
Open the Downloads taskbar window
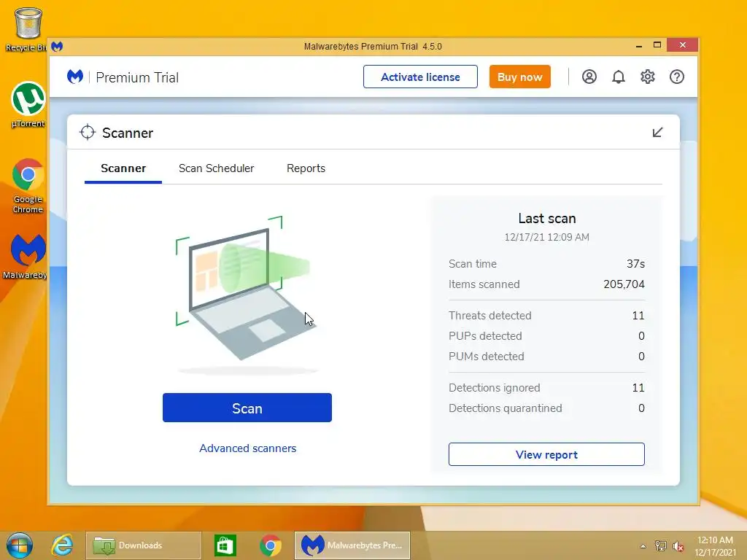pos(144,545)
